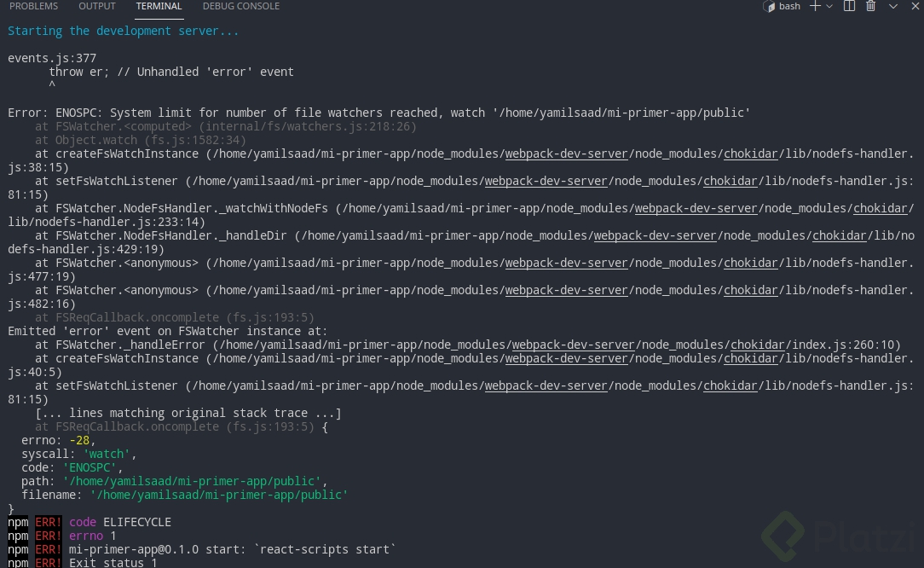Click the events.js:377 text

pos(52,58)
